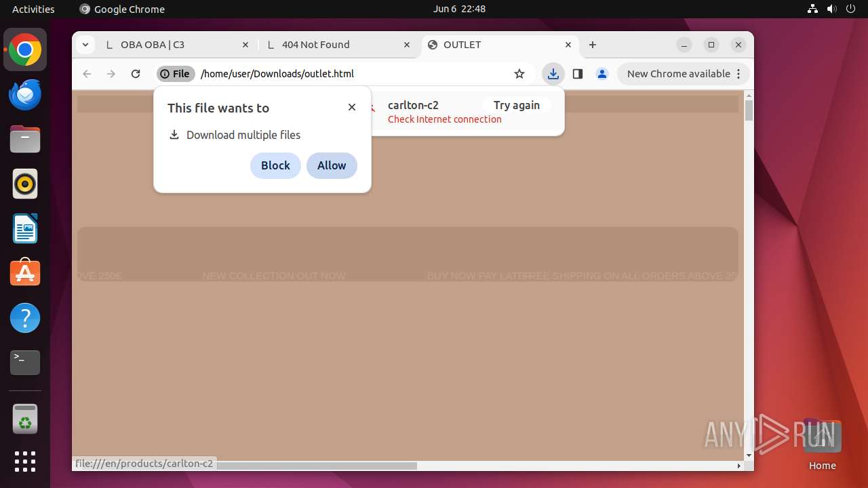Open a new tab
Viewport: 868px width, 488px height.
click(593, 45)
